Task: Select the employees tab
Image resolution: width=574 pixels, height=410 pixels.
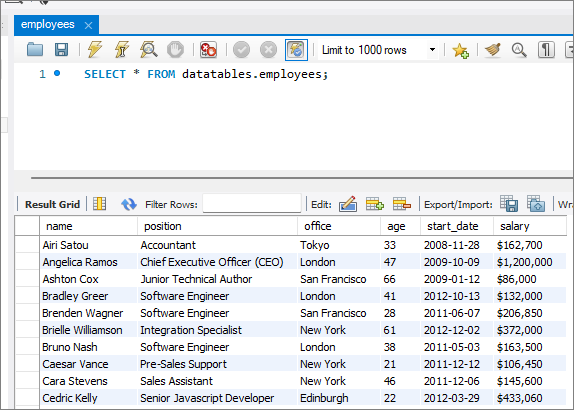Action: pos(48,25)
